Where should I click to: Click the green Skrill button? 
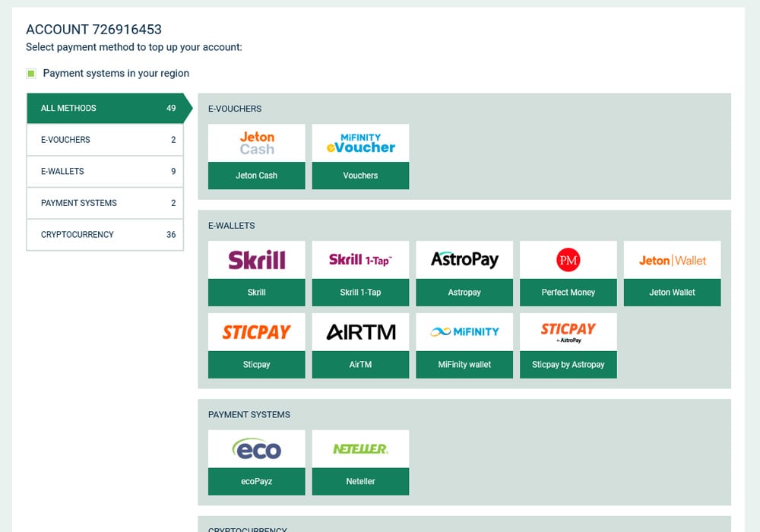coord(257,292)
